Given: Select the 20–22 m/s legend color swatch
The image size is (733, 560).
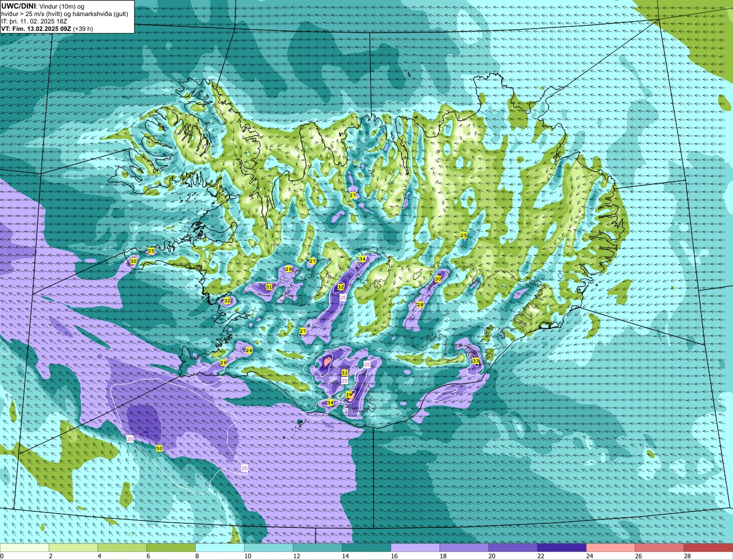Looking at the screenshot, I should tap(513, 548).
